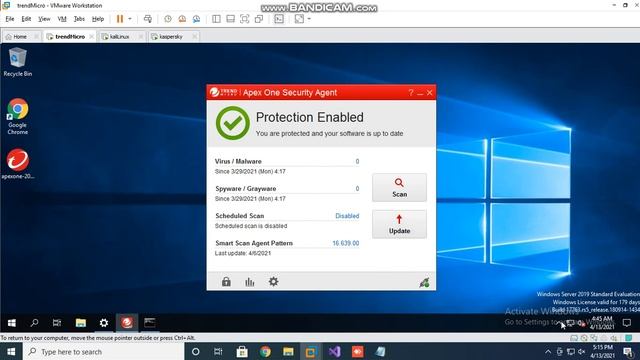Open command prompt icon in guest taskbar
The width and height of the screenshot is (640, 360).
coord(150,323)
